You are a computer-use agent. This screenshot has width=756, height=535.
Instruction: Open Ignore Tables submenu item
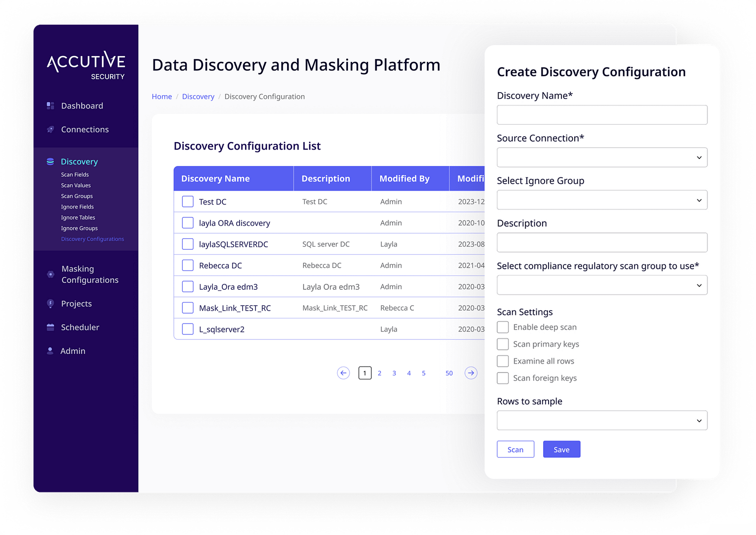click(x=78, y=217)
